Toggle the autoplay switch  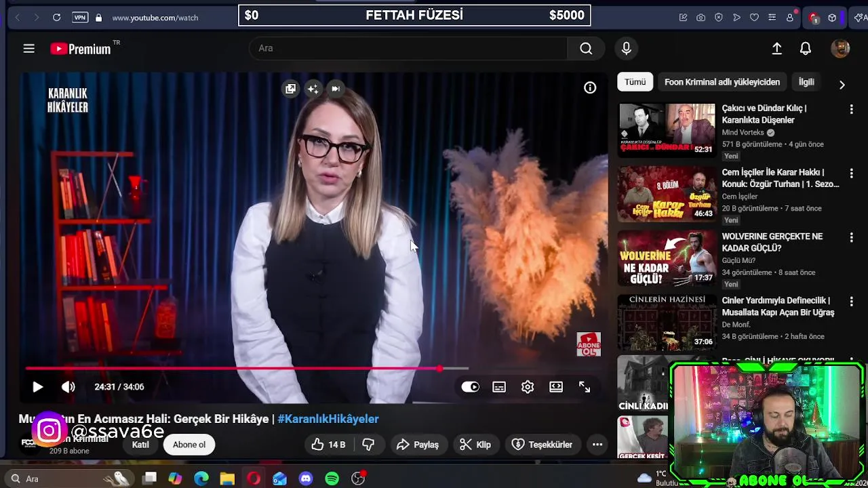470,387
